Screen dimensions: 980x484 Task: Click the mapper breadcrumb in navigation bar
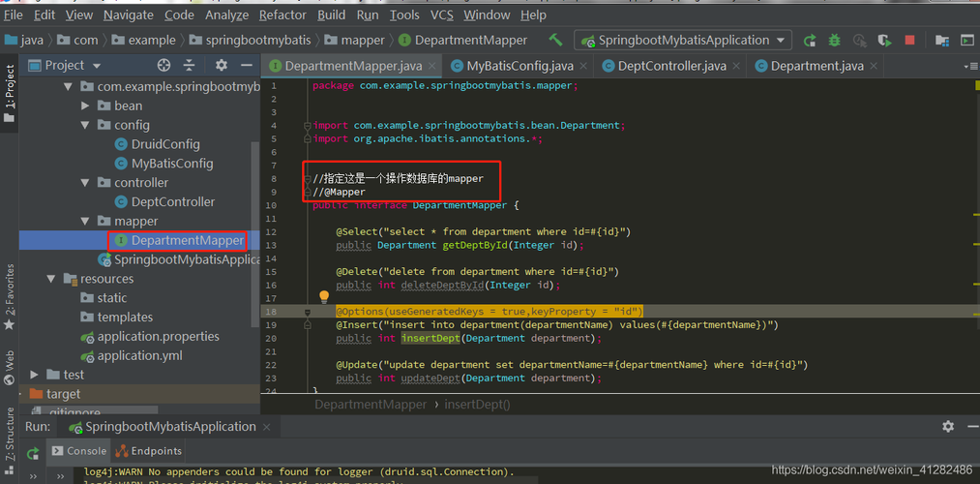tap(354, 41)
